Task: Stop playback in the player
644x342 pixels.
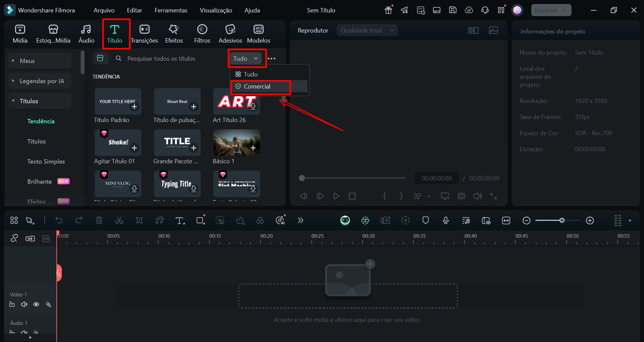Action: (352, 196)
